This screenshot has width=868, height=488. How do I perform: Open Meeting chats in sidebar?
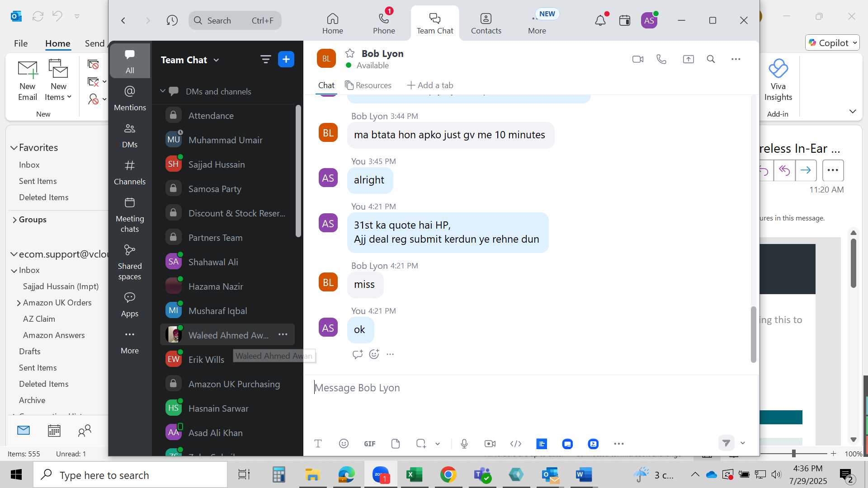pos(130,215)
